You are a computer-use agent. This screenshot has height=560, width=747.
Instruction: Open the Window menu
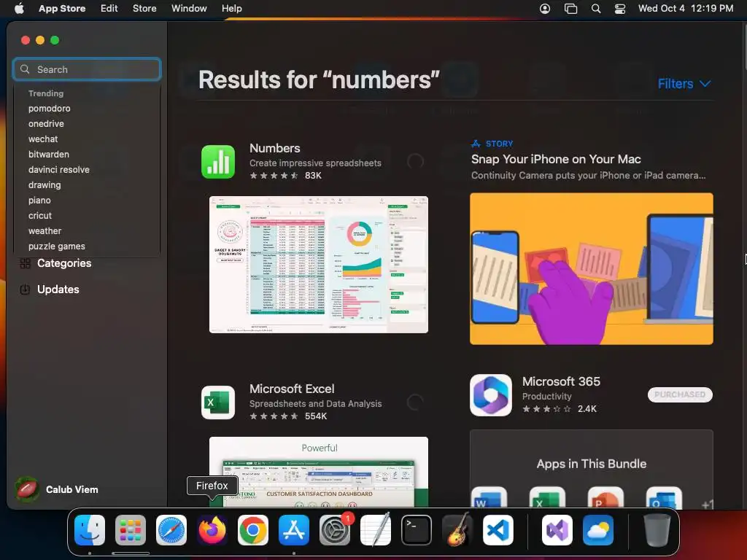tap(189, 8)
